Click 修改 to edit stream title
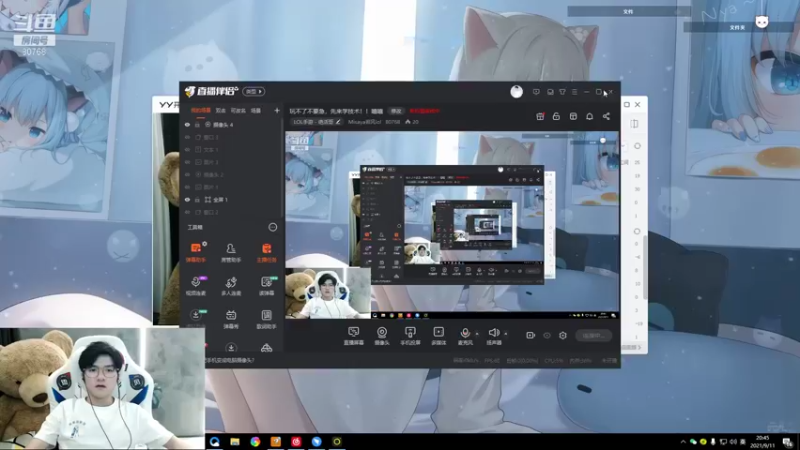 [396, 111]
